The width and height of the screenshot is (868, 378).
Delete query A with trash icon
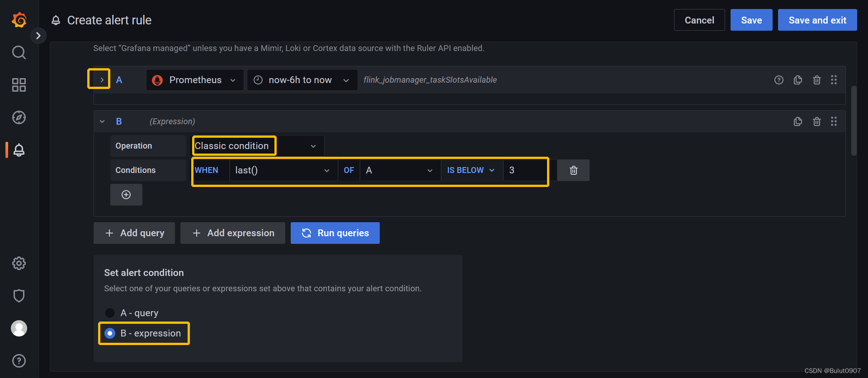pyautogui.click(x=817, y=80)
